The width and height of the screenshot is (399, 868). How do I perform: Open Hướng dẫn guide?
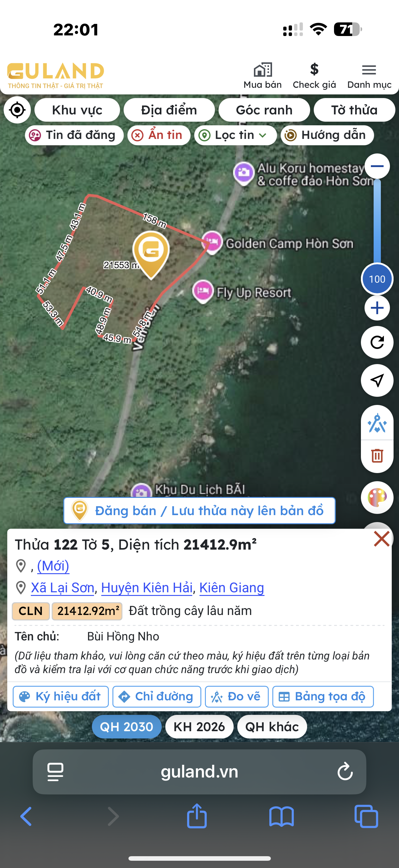(x=327, y=135)
